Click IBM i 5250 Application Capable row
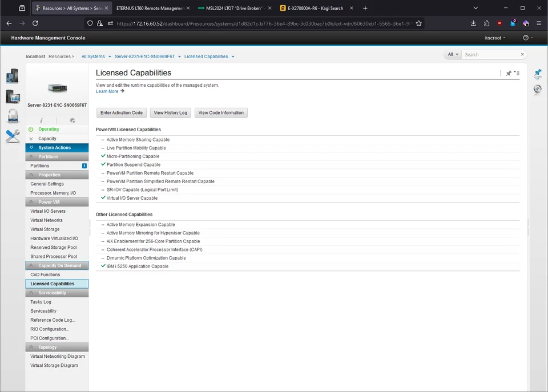 click(308, 266)
